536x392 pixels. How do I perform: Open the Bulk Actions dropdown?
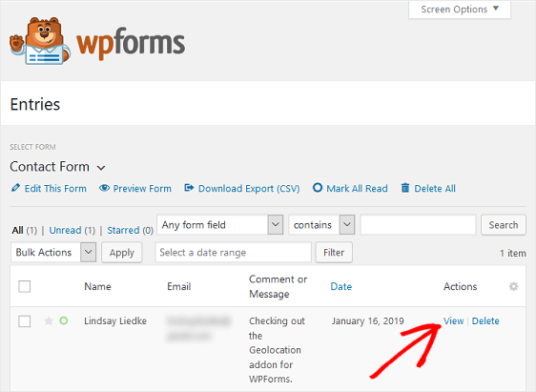53,252
